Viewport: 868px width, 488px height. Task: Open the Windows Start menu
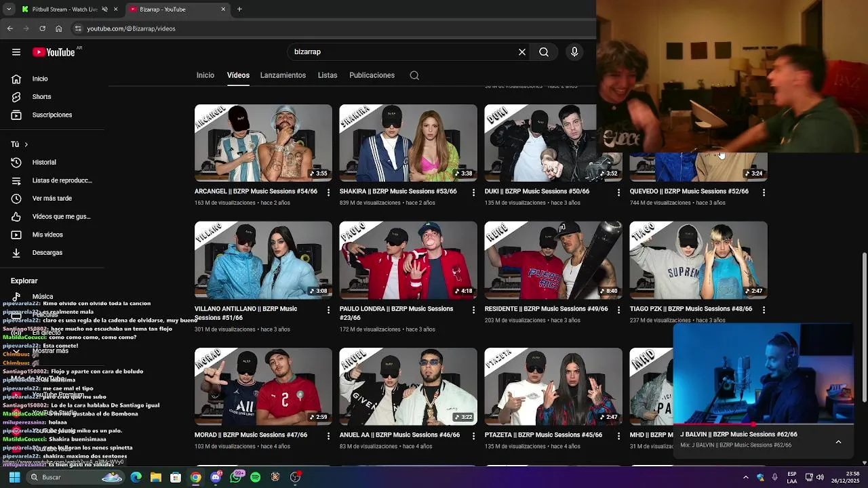14,477
